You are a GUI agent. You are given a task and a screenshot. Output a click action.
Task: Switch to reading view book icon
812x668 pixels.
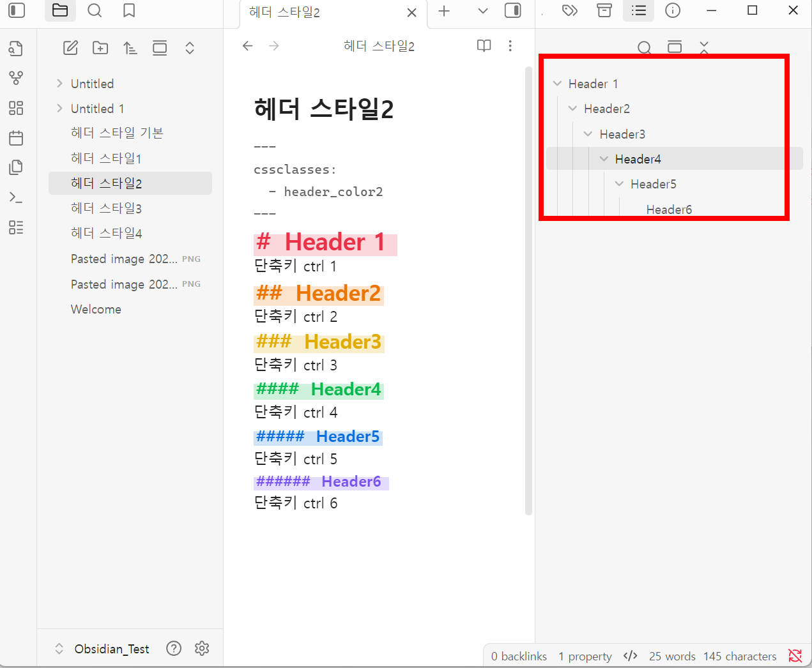pos(484,46)
